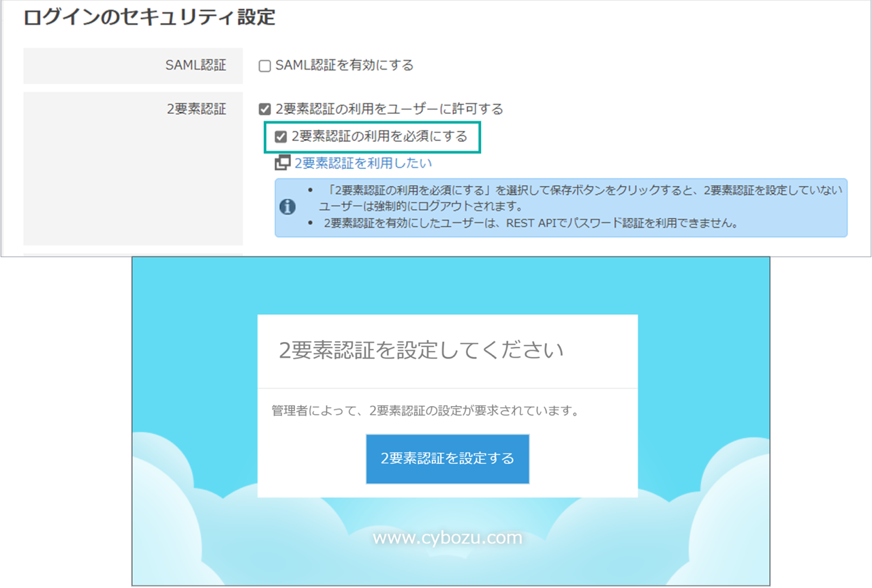Screen dimensions: 872x588
Task: Enable the SAML認証を有効にする checkbox
Action: [x=265, y=66]
